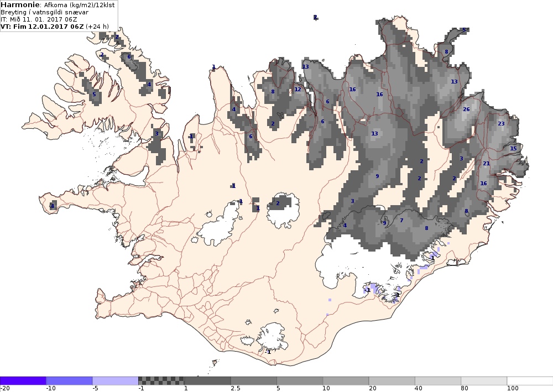Click the map value '12' in the north
The width and height of the screenshot is (553, 392).
298,89
